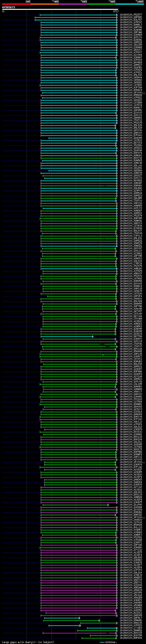
Task: Choose subject UniRef100_A2ZNC6
Action: point(131,254)
